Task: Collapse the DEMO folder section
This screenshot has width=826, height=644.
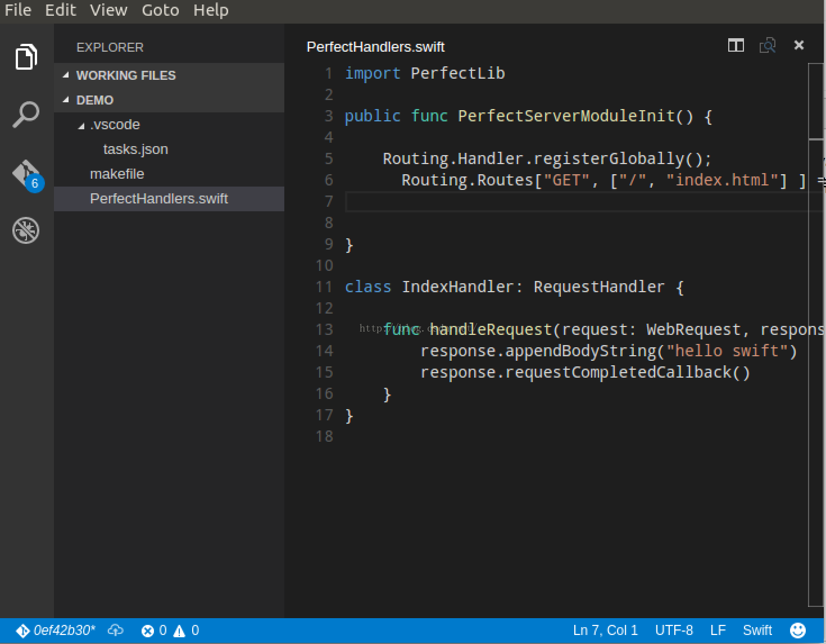Action: [169, 100]
